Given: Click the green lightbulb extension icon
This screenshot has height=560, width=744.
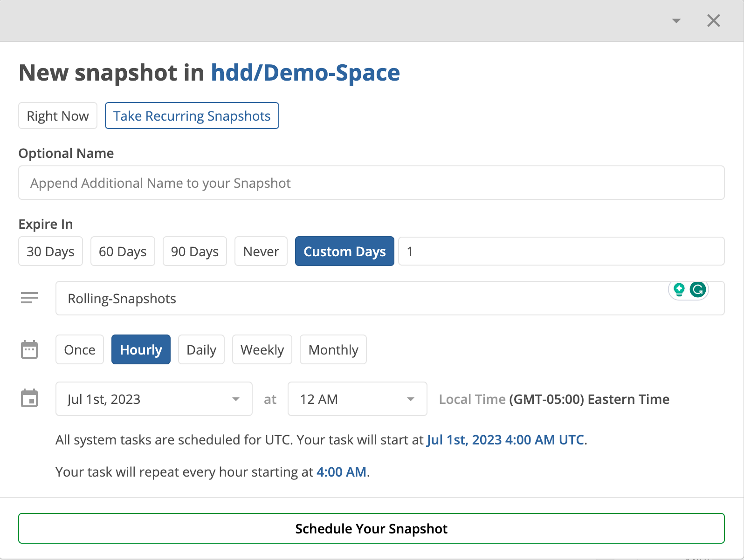Looking at the screenshot, I should pos(679,290).
